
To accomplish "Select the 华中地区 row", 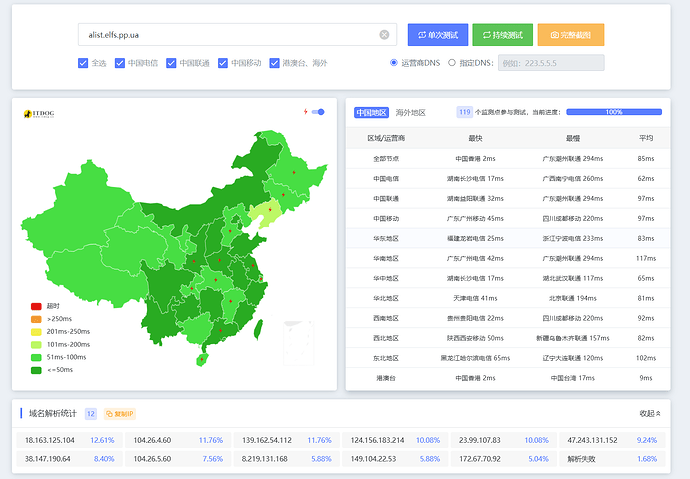I will (508, 278).
